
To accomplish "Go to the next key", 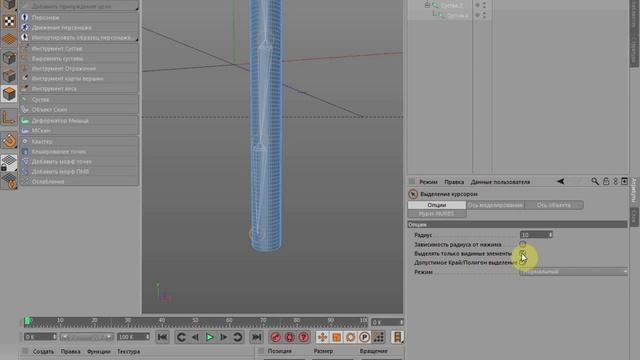I will [x=238, y=337].
